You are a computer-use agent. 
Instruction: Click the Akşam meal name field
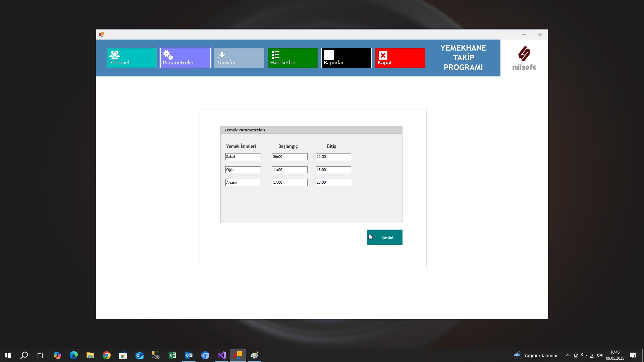243,182
